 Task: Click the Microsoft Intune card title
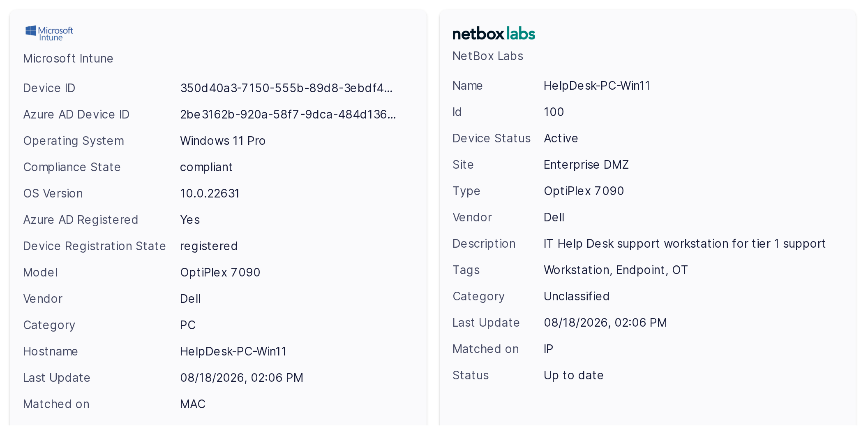tap(68, 58)
